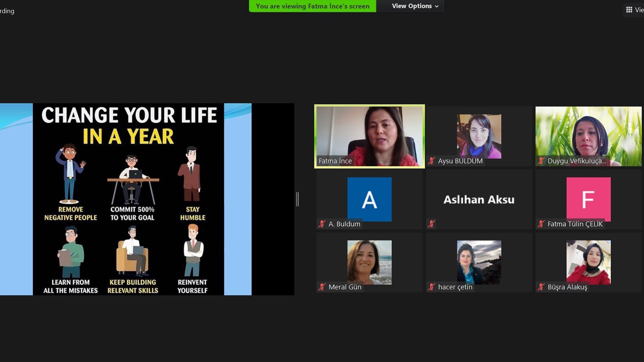
Task: Click muted mic icon in Aslıhan Aksu tile
Action: 432,224
